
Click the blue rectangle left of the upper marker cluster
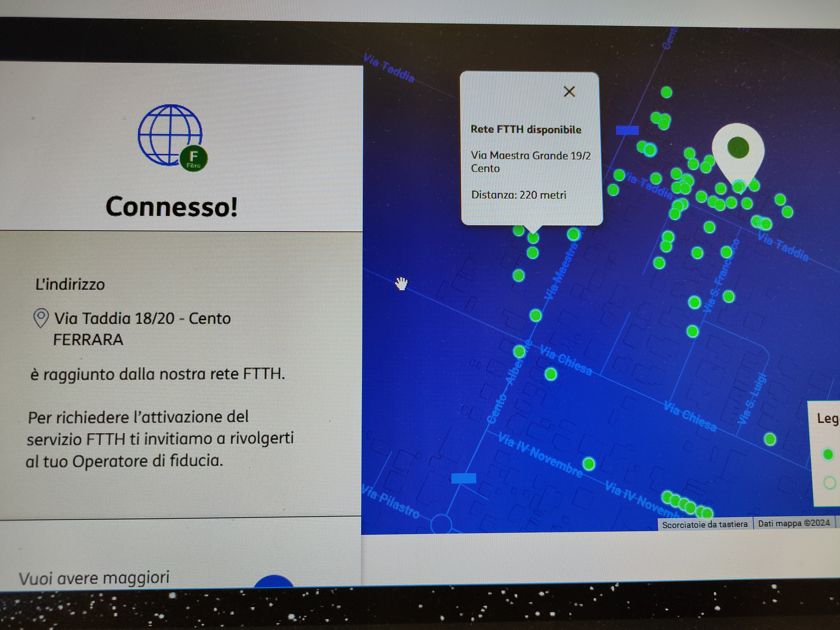click(x=627, y=131)
